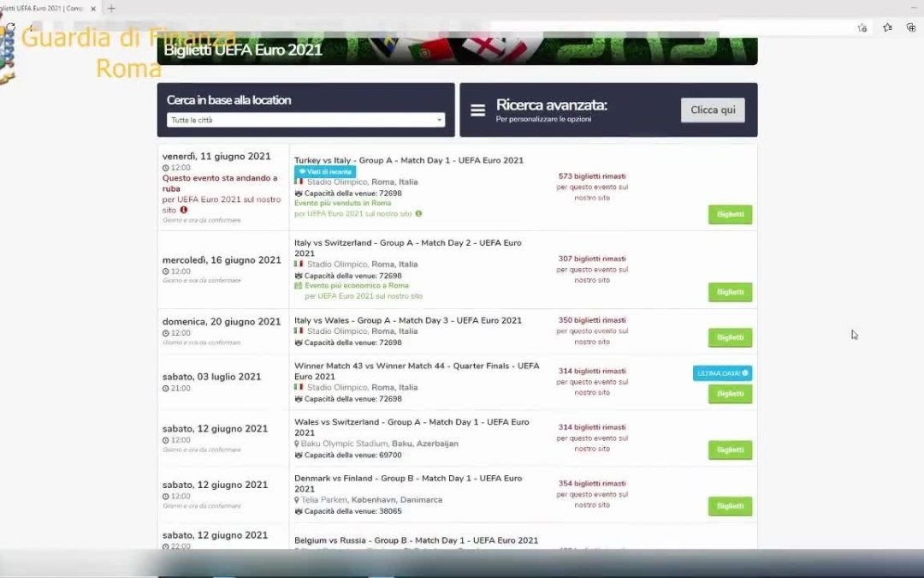Open the Italy vs Switzerland match title
Image resolution: width=924 pixels, height=578 pixels.
pos(408,247)
